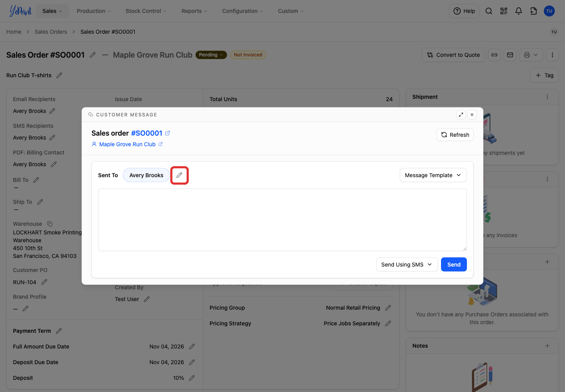Email the sales order envelope icon
The image size is (565, 392).
(510, 55)
